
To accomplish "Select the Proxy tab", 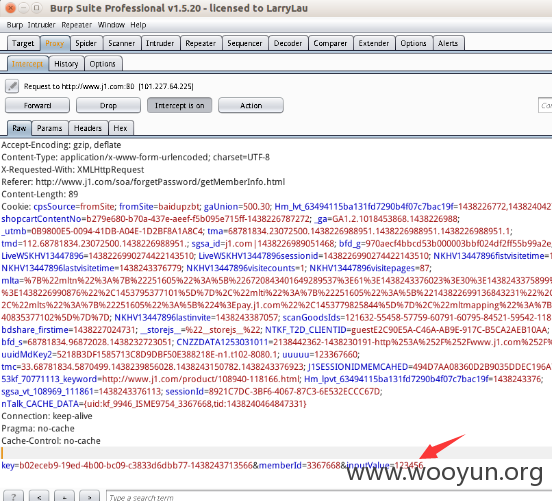I will point(55,43).
